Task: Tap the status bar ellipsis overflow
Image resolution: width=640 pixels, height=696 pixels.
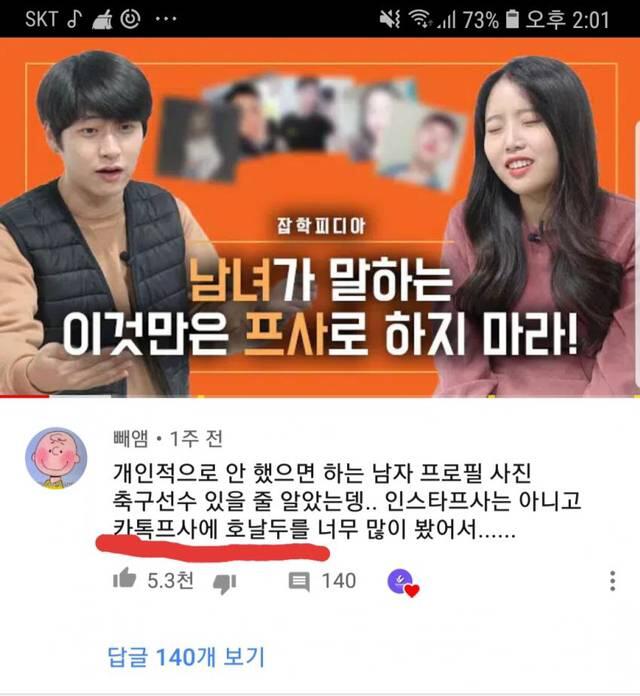Action: pos(166,19)
